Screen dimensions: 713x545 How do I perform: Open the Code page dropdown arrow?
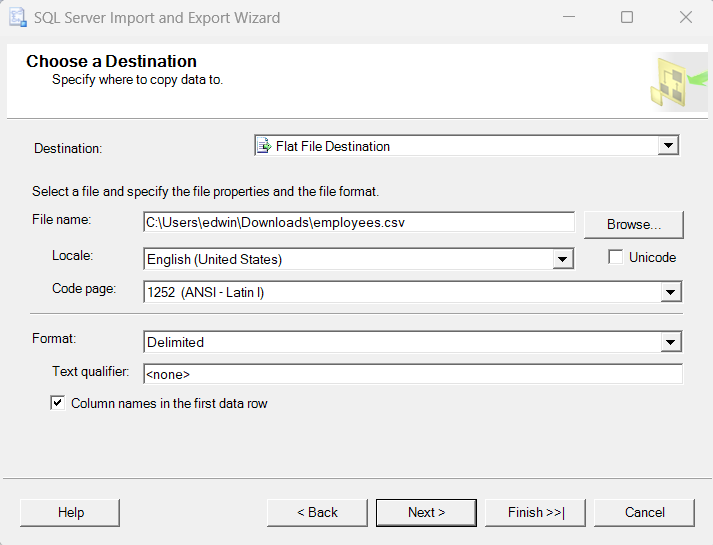click(x=671, y=292)
